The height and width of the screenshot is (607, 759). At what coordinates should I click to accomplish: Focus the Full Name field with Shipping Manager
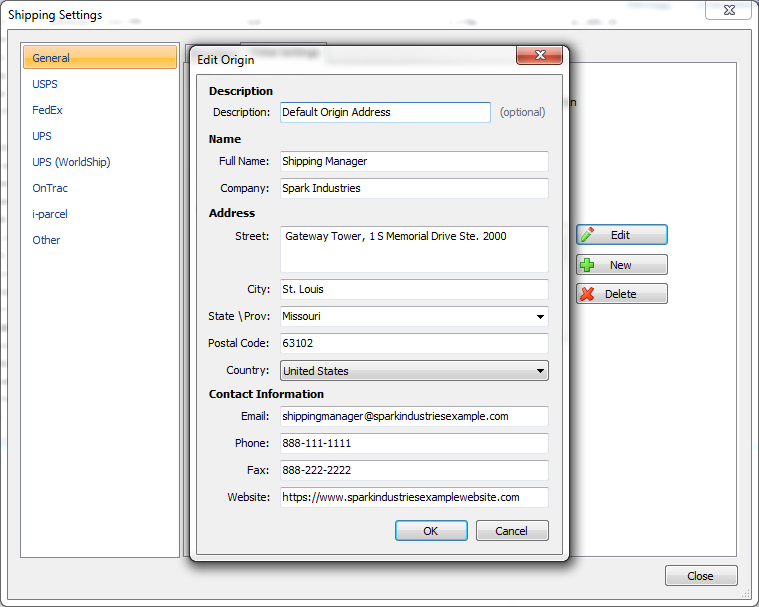click(x=414, y=161)
